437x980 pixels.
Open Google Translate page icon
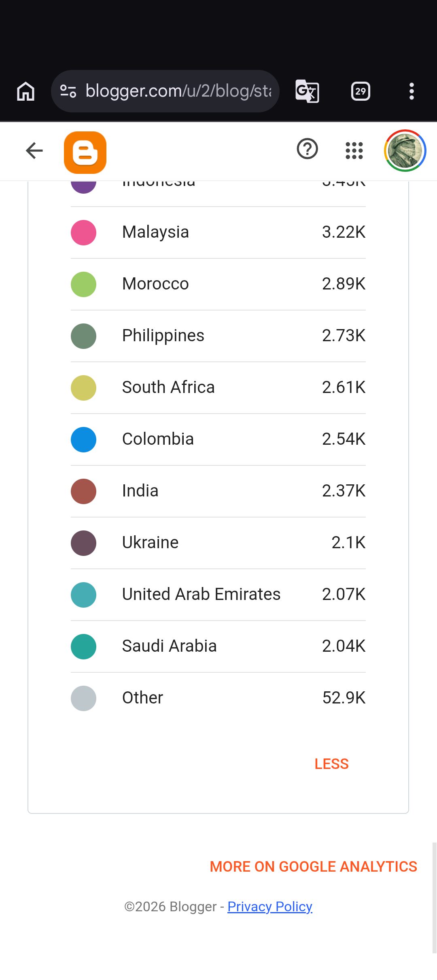coord(307,91)
